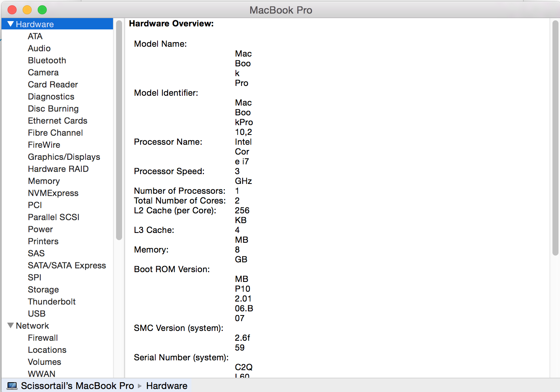Select Thunderbolt in the sidebar
The height and width of the screenshot is (392, 560).
pos(52,302)
